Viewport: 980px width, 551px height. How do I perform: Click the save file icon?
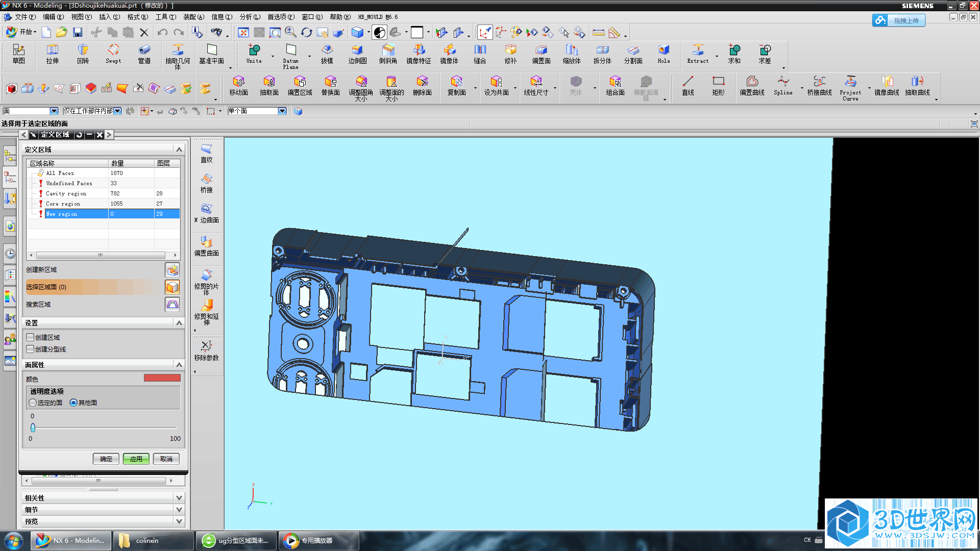[x=78, y=32]
